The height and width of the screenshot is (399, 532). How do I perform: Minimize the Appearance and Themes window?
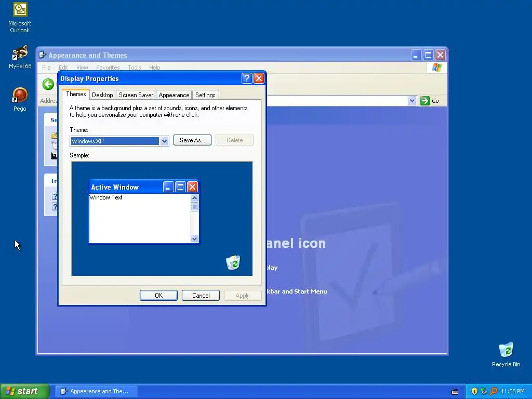[x=416, y=55]
